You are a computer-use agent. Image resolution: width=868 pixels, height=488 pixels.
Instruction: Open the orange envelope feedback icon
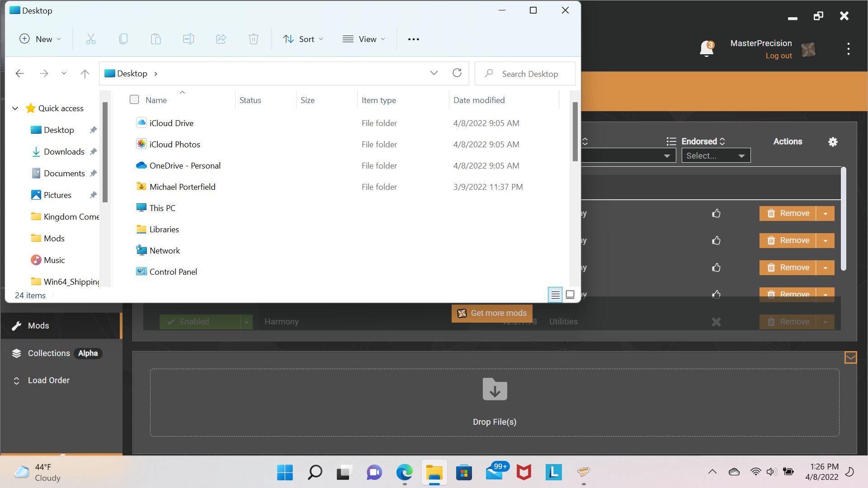(850, 357)
